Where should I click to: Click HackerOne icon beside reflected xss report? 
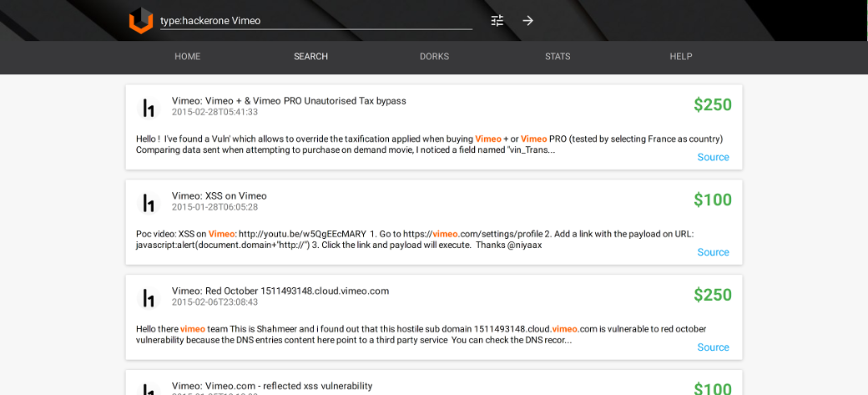149,389
